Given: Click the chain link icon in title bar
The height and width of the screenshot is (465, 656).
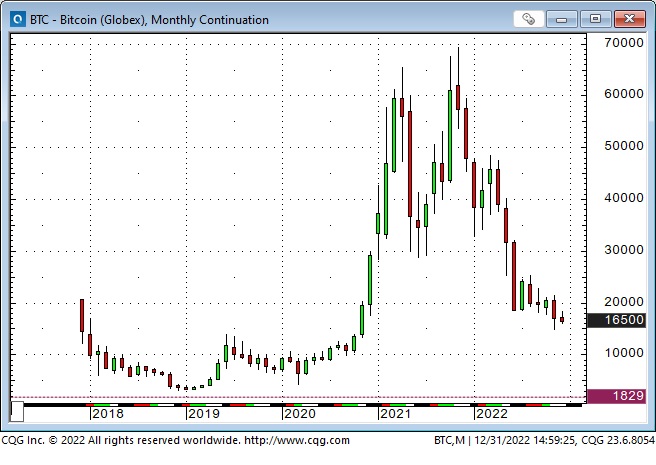Looking at the screenshot, I should coord(528,19).
